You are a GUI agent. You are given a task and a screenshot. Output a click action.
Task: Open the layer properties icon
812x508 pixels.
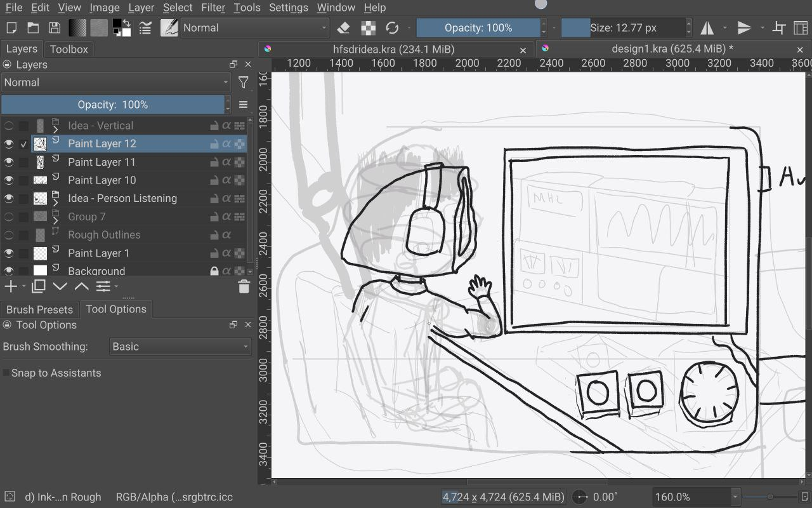[103, 286]
